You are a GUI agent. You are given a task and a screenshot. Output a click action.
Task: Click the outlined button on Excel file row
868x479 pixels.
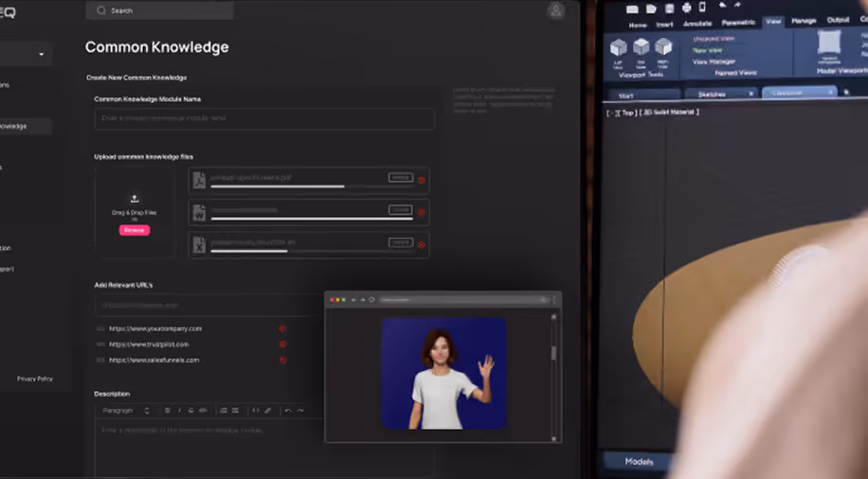coord(400,242)
